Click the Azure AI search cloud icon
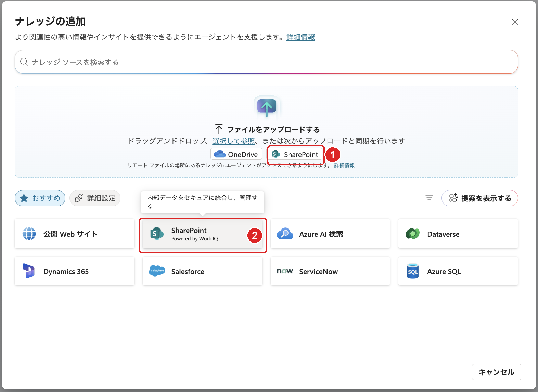538x392 pixels. (285, 234)
